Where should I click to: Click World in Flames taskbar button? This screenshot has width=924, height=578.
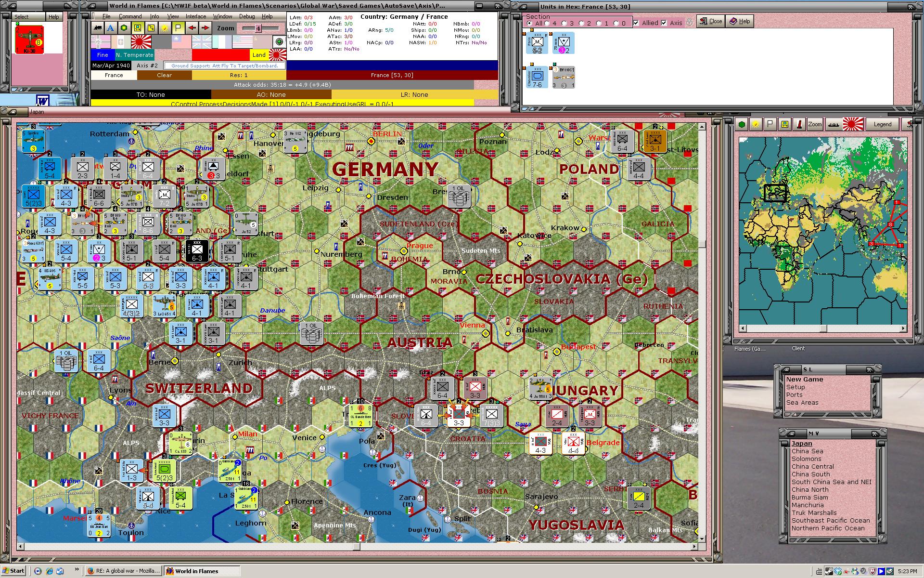click(202, 571)
